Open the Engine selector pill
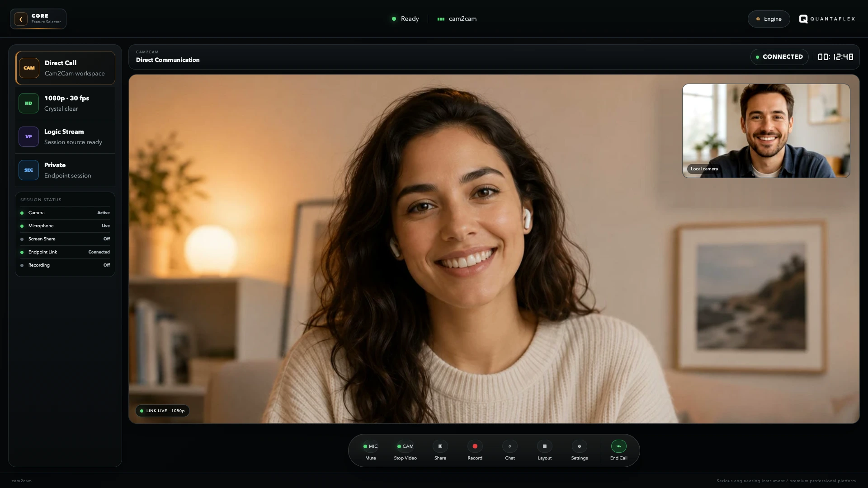 (x=769, y=19)
